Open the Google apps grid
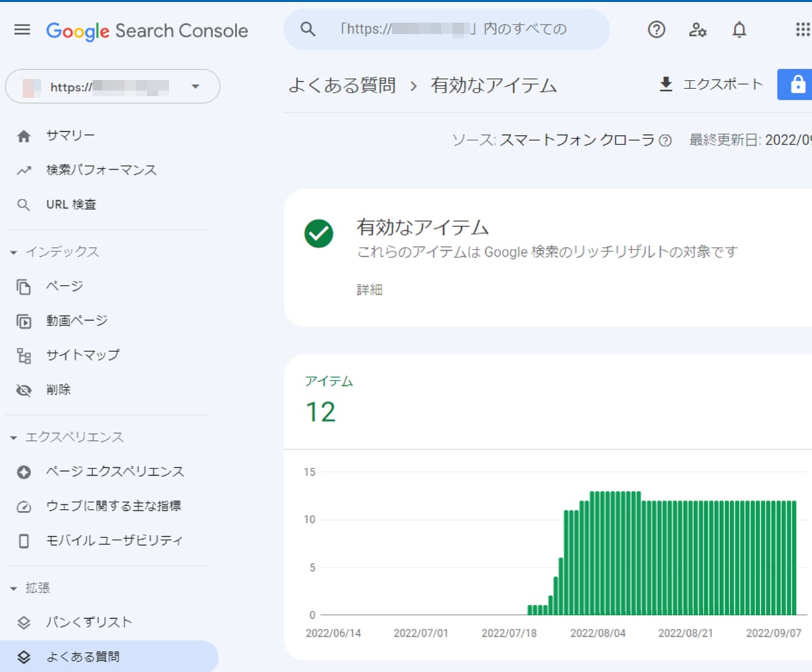 coord(802,29)
